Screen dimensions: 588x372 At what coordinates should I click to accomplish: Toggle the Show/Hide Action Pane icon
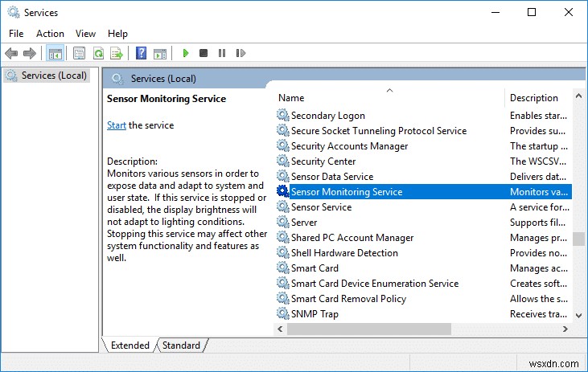point(159,54)
